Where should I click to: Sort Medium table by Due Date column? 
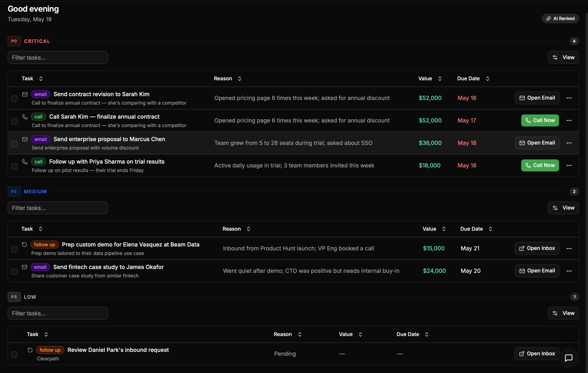pos(476,229)
